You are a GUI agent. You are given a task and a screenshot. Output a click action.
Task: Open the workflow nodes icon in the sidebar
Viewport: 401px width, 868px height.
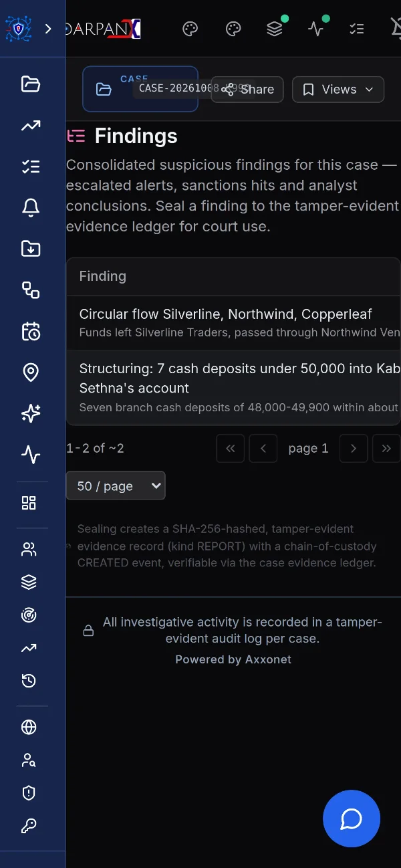point(31,290)
